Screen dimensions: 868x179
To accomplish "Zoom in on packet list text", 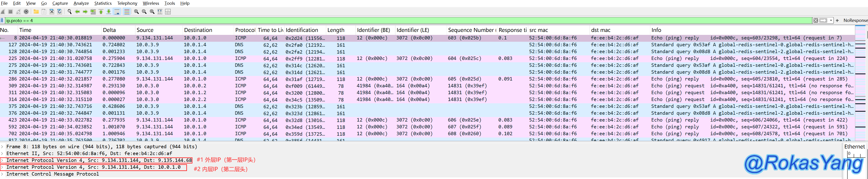I will [136, 12].
